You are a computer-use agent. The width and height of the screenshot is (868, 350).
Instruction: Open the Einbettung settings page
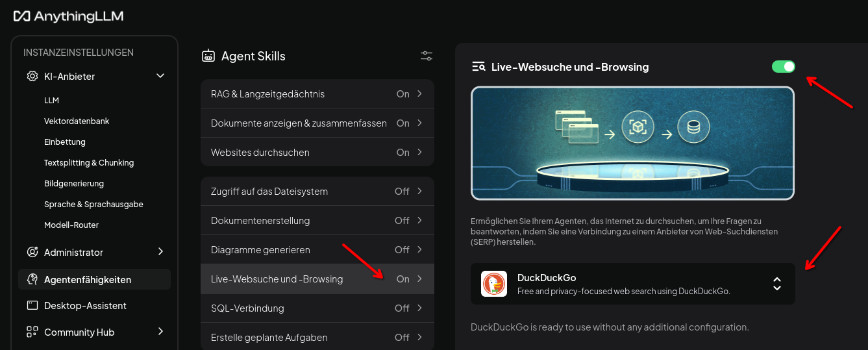click(65, 142)
